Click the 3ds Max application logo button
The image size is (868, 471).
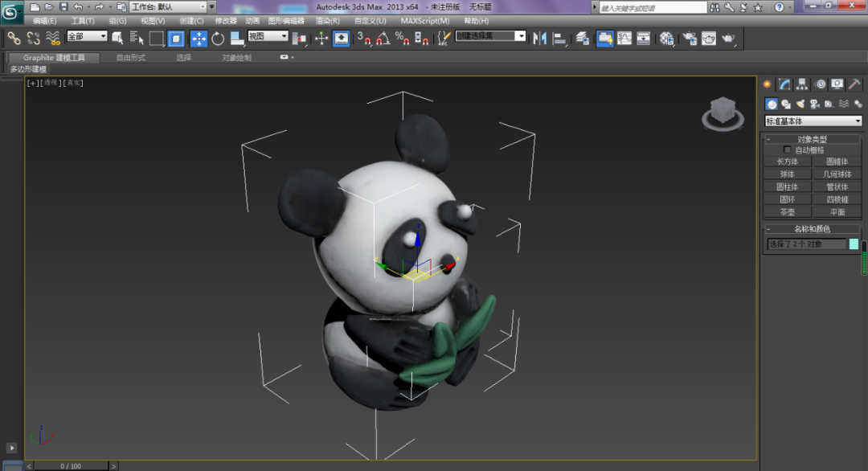tap(10, 11)
